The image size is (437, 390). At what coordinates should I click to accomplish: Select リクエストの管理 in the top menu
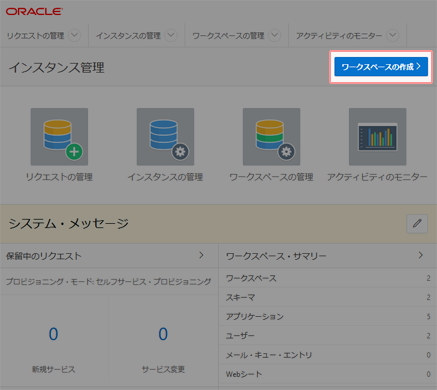click(35, 36)
